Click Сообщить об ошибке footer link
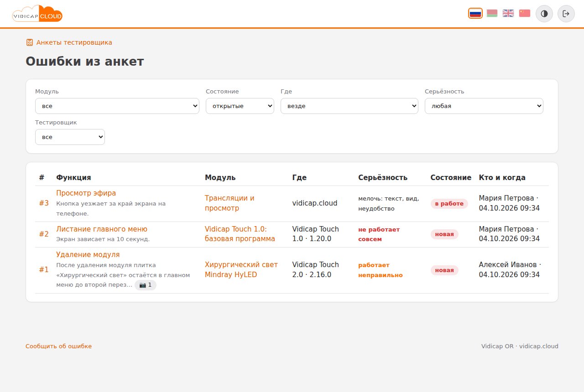 coord(59,346)
